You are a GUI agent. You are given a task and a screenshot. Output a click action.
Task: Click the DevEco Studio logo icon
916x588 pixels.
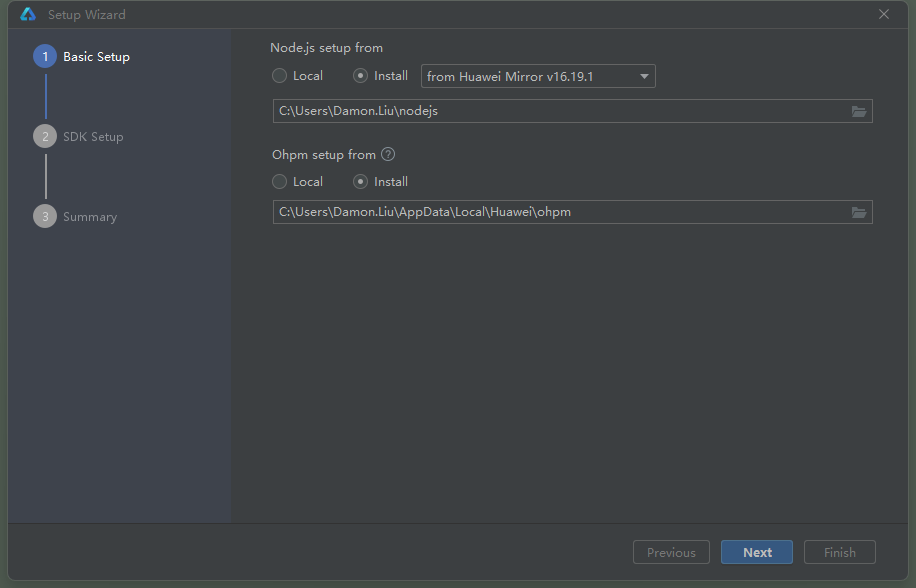tap(28, 15)
